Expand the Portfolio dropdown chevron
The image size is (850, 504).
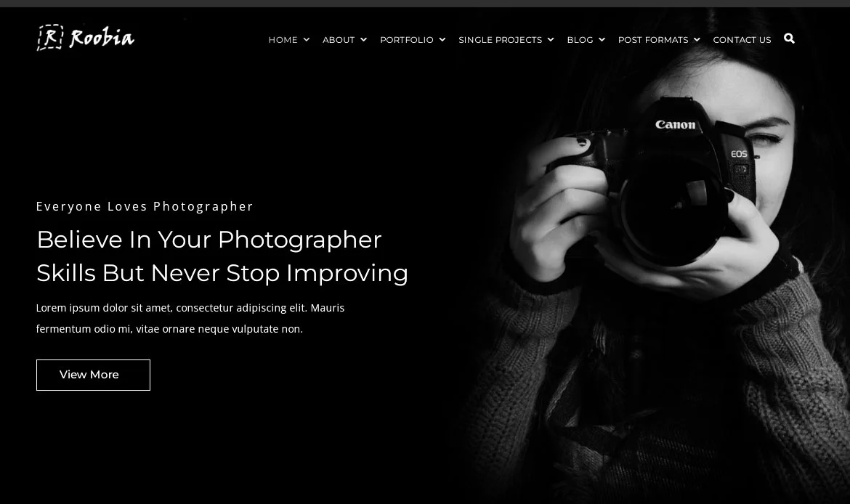[442, 39]
